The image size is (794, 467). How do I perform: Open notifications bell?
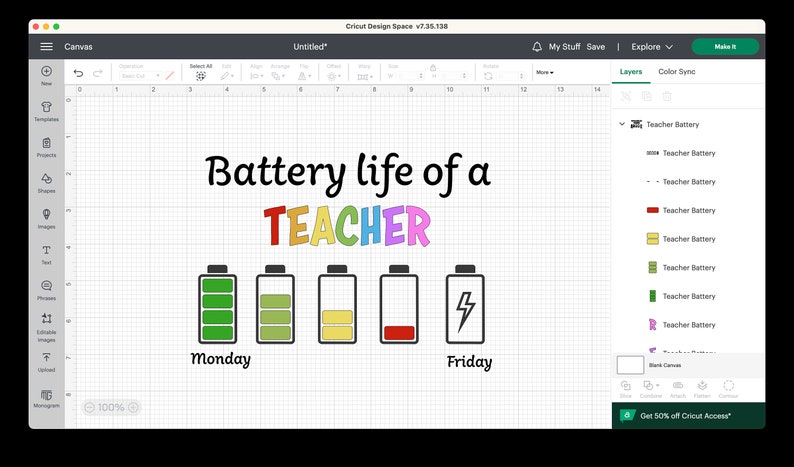tap(537, 47)
